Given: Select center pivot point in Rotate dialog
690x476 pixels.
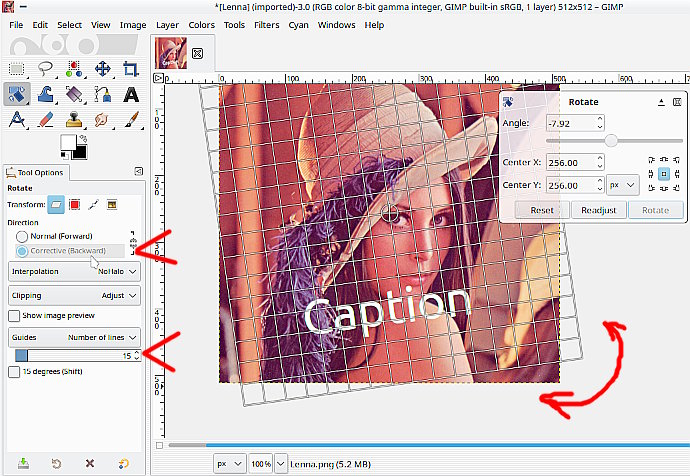Looking at the screenshot, I should 664,174.
